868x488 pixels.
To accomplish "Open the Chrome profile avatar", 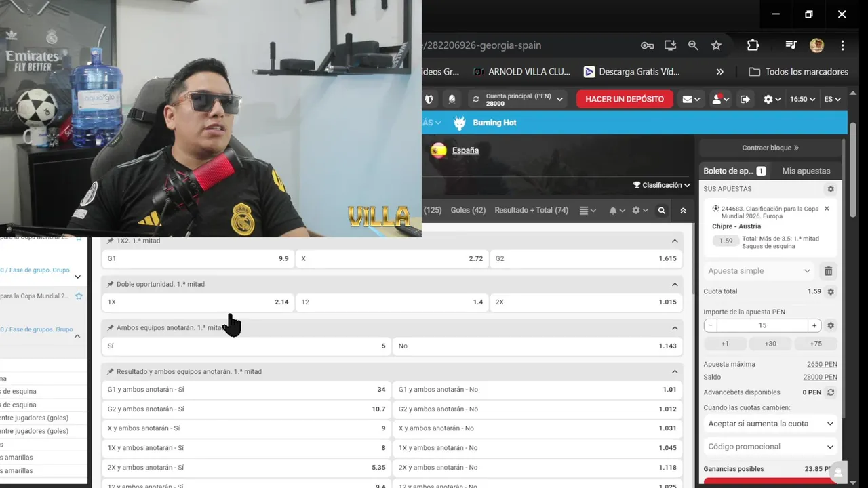I will tap(816, 45).
